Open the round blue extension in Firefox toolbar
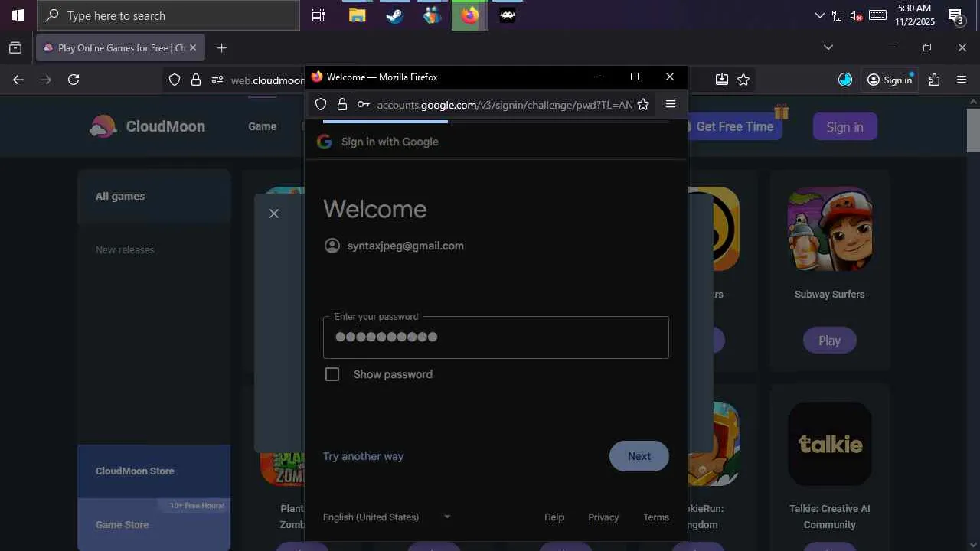This screenshot has width=980, height=551. [845, 80]
